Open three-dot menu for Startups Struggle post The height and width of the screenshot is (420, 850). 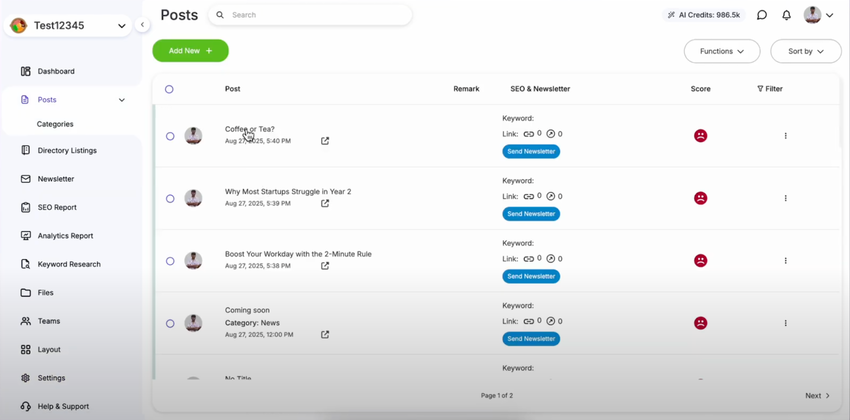[x=785, y=198]
